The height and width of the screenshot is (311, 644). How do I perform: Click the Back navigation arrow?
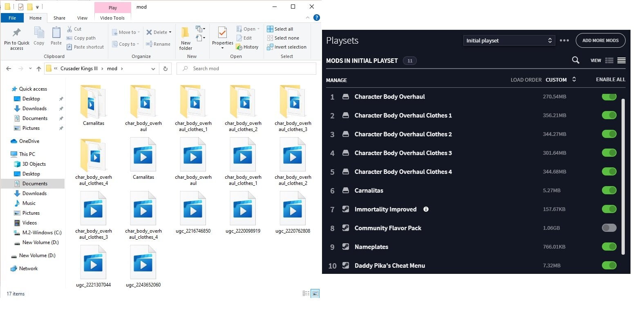click(9, 69)
